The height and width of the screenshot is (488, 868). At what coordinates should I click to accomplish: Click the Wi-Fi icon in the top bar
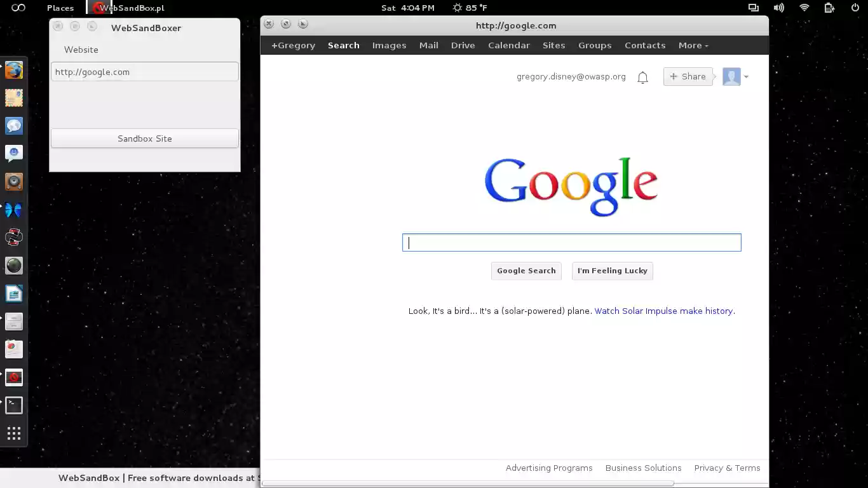804,8
